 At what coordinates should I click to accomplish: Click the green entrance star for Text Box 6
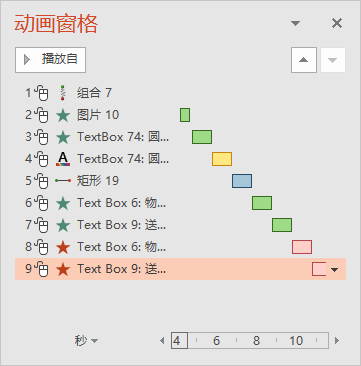point(63,203)
